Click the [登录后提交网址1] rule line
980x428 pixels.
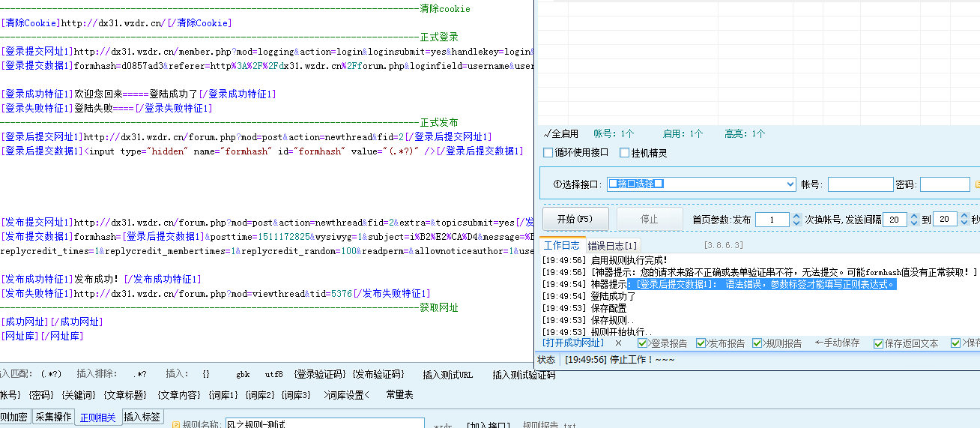click(246, 137)
